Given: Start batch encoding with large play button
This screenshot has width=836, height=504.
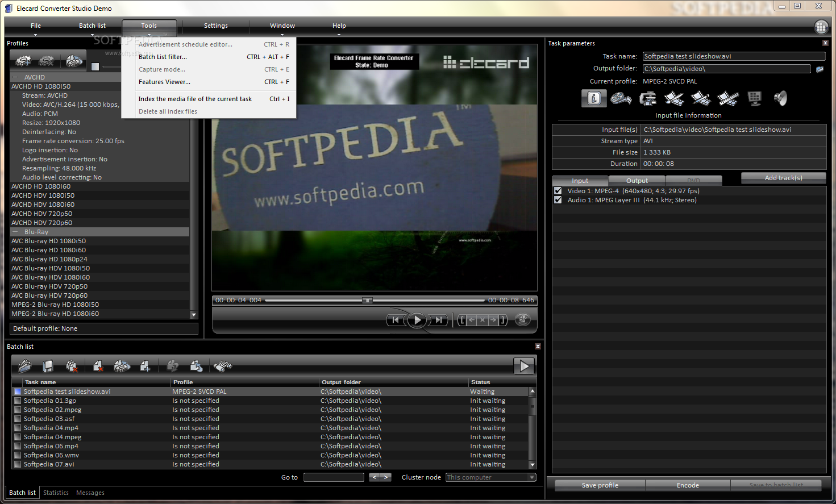Looking at the screenshot, I should 523,366.
